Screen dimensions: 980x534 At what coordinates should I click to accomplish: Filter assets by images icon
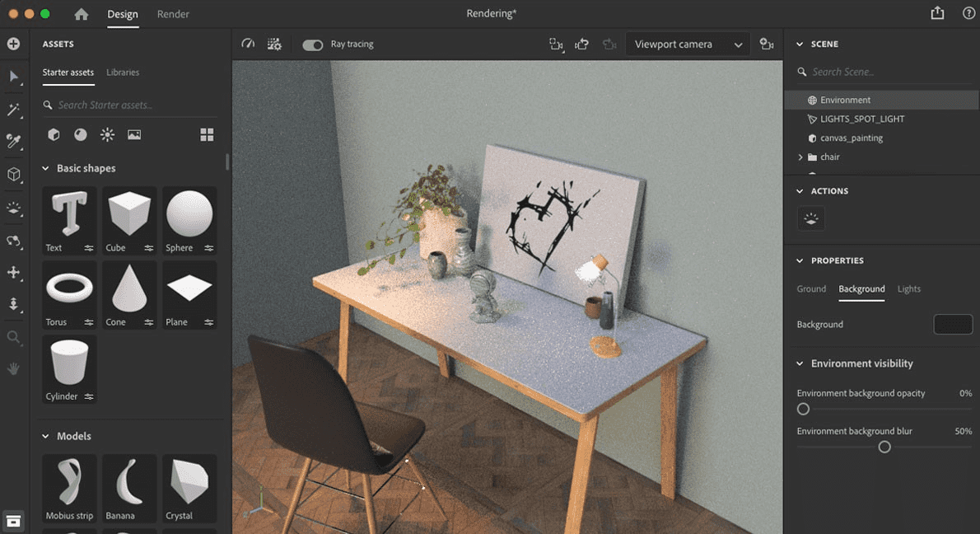(134, 134)
